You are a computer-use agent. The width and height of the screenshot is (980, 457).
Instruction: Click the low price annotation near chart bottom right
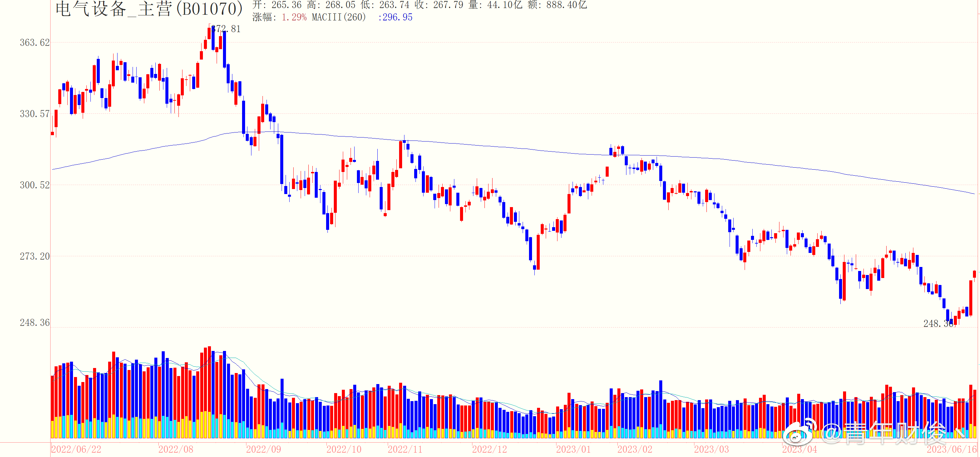point(938,324)
